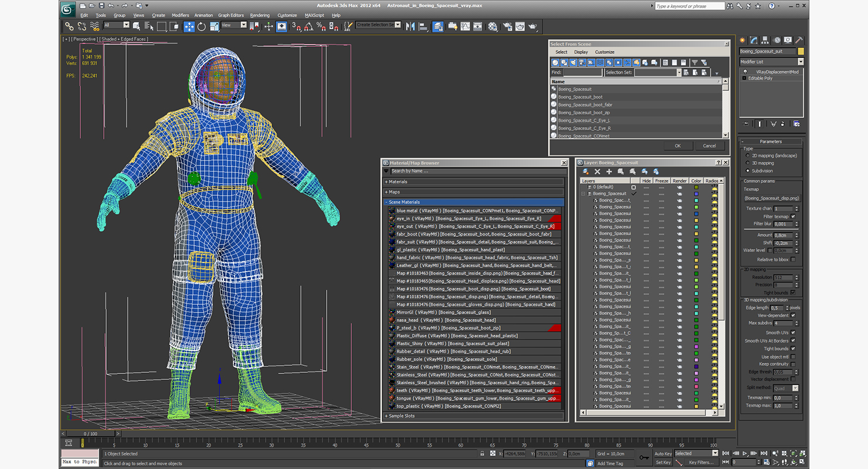Click the Bind to Space Warp tool
This screenshot has height=469, width=868.
(94, 26)
